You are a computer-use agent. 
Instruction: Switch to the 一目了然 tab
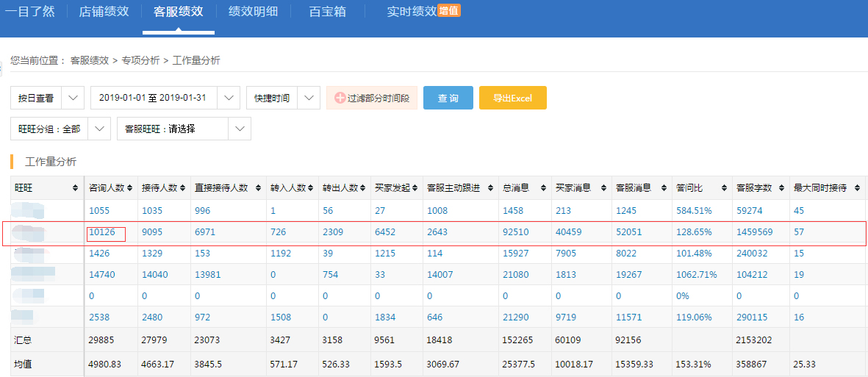coord(30,12)
